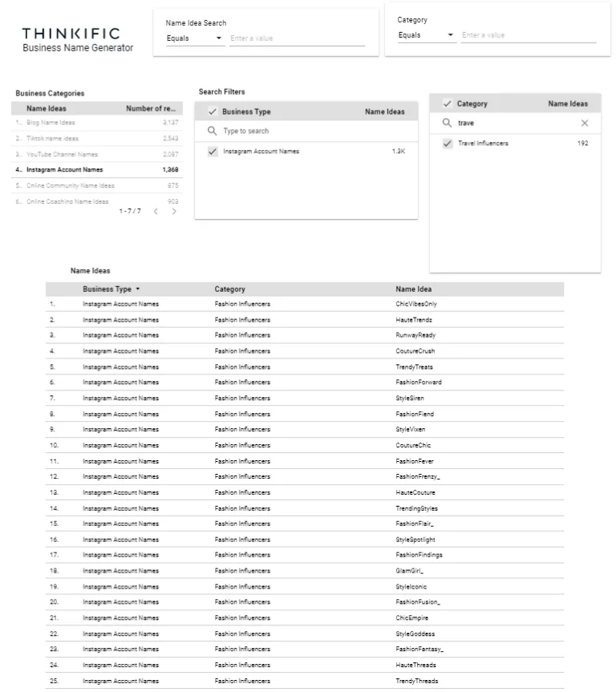Click the StyleIconic name idea
Screen dimensions: 616x692
tap(411, 587)
